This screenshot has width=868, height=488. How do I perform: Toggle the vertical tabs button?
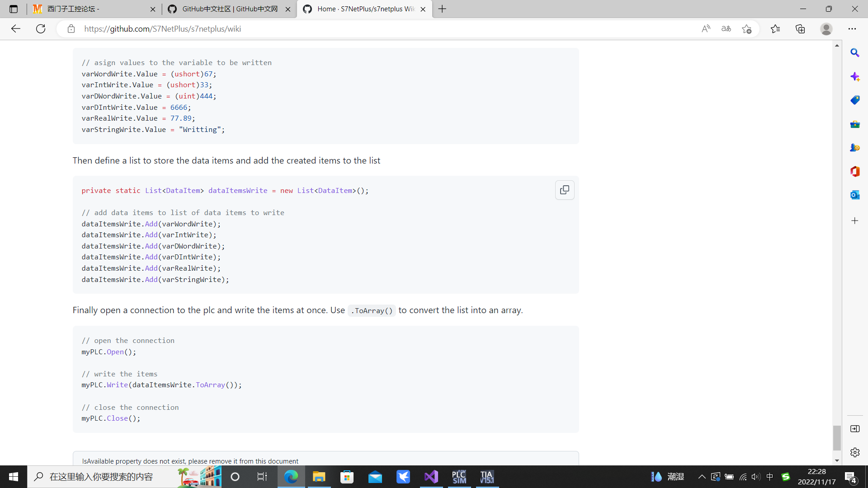14,9
